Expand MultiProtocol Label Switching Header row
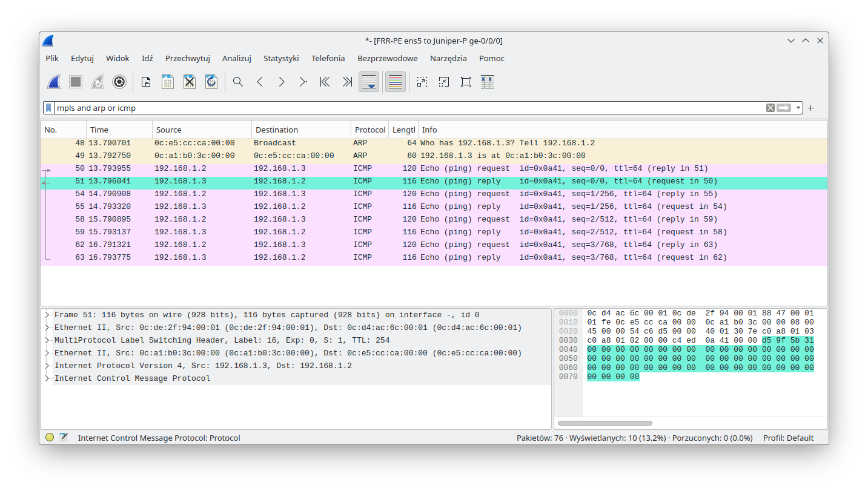This screenshot has height=491, width=868. pyautogui.click(x=47, y=340)
